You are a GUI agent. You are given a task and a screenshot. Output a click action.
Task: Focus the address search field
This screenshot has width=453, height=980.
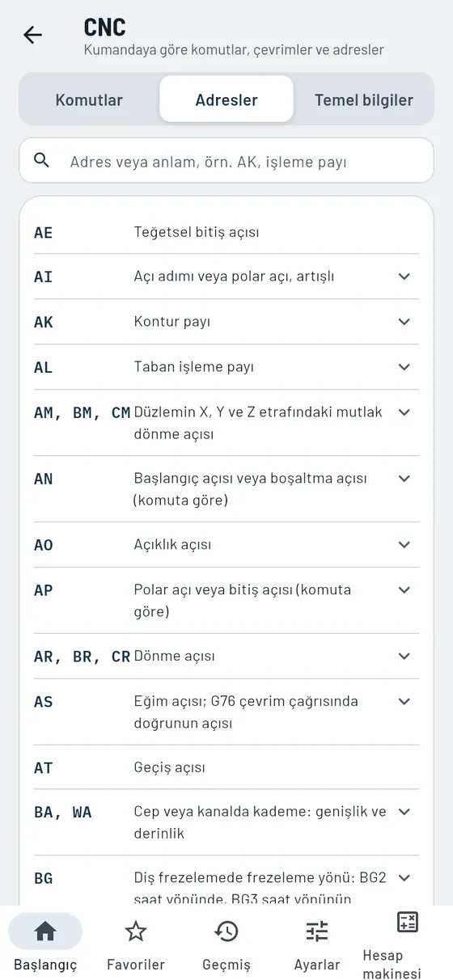[226, 160]
